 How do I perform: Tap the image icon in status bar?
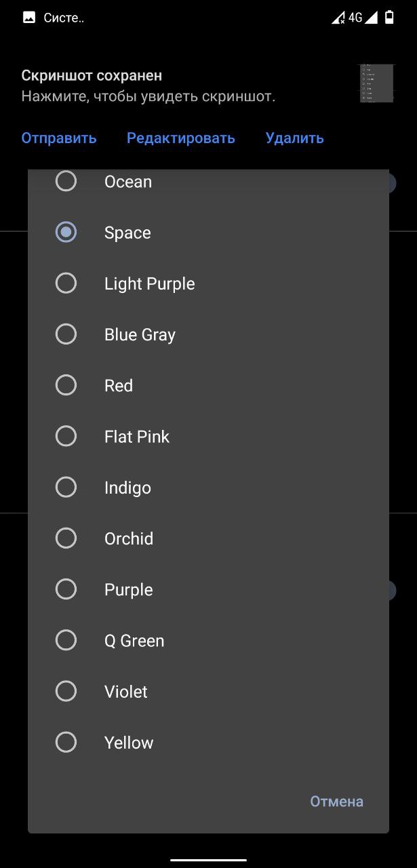click(29, 18)
